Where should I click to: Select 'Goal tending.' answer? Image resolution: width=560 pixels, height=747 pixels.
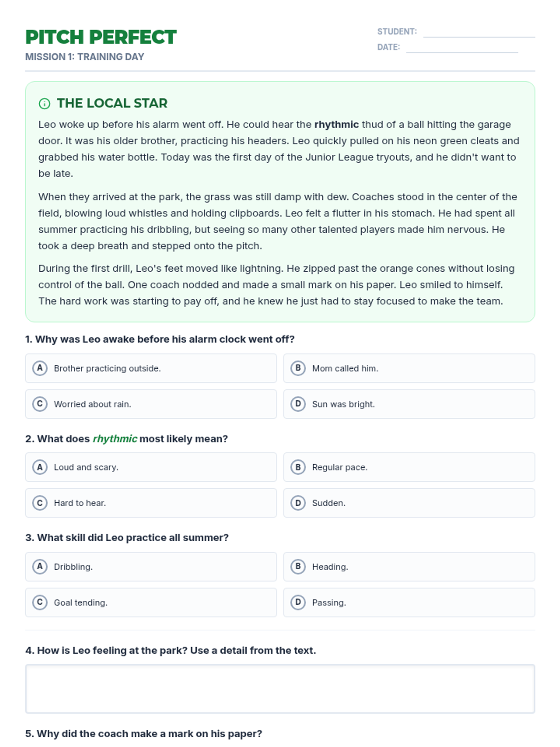pos(151,603)
